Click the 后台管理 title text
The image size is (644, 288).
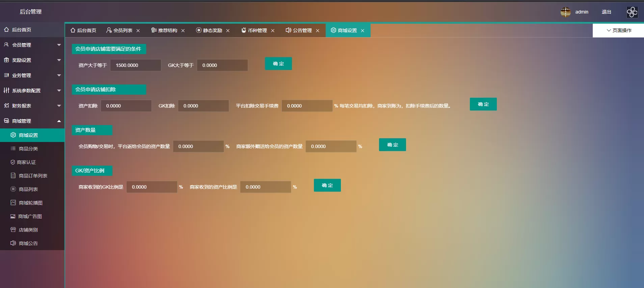click(x=31, y=12)
